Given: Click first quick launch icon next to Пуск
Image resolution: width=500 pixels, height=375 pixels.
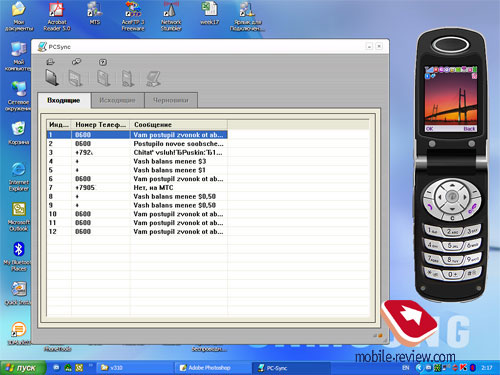Looking at the screenshot, I should pos(56,368).
